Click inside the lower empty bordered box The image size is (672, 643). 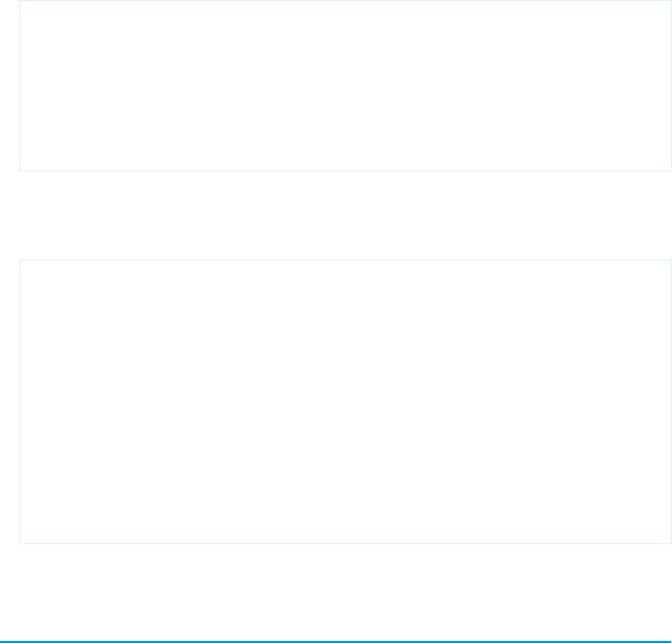pos(345,402)
